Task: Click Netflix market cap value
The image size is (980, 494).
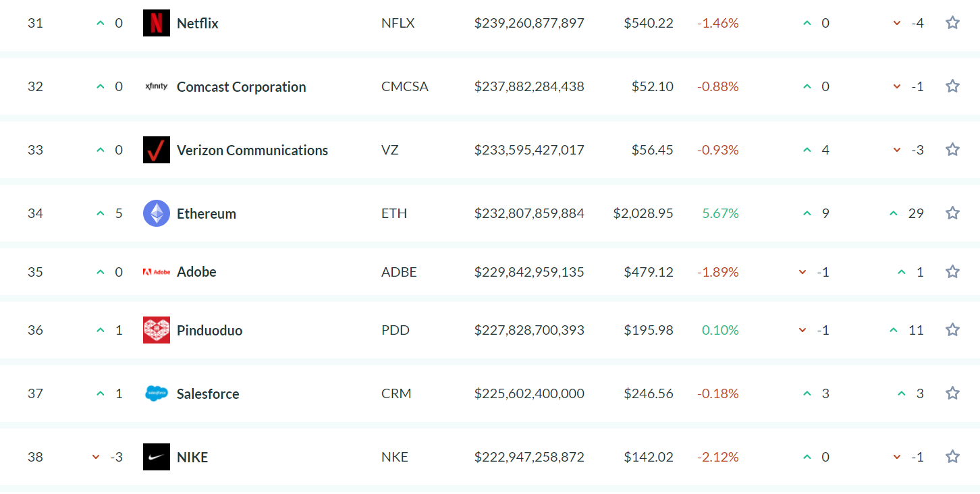Action: (x=529, y=24)
